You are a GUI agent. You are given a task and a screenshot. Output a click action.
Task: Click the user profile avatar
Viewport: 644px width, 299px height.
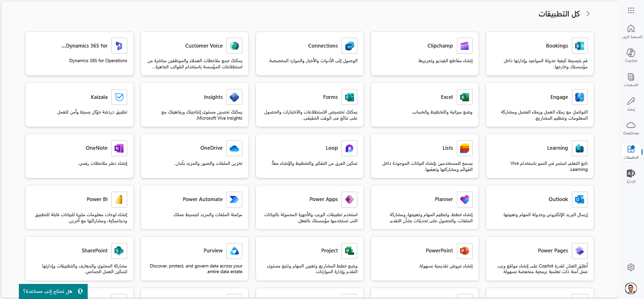(631, 288)
